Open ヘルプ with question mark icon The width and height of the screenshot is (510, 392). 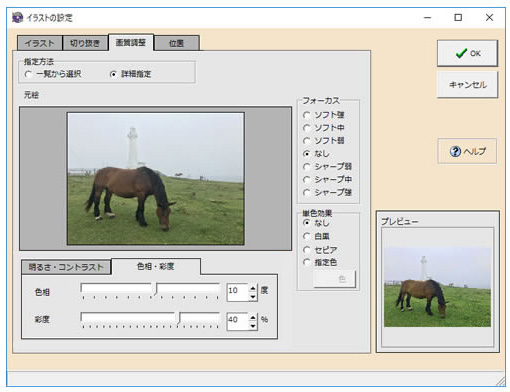tap(467, 151)
